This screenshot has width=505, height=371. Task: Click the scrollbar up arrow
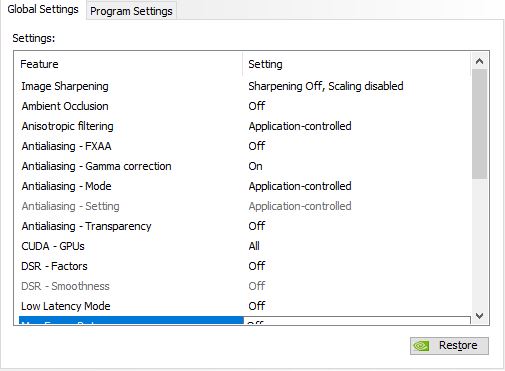[479, 61]
